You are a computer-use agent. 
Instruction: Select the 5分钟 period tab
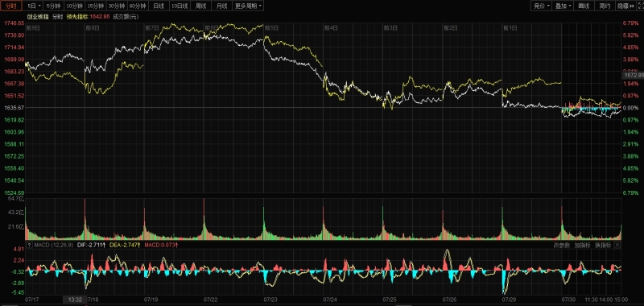pos(54,6)
